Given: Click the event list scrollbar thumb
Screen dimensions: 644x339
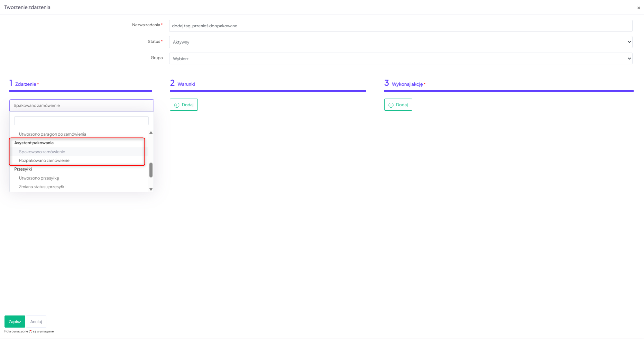Looking at the screenshot, I should [x=151, y=170].
